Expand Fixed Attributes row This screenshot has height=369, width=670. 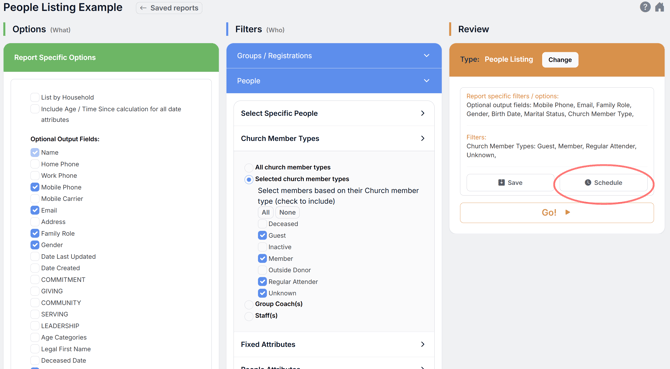(334, 344)
